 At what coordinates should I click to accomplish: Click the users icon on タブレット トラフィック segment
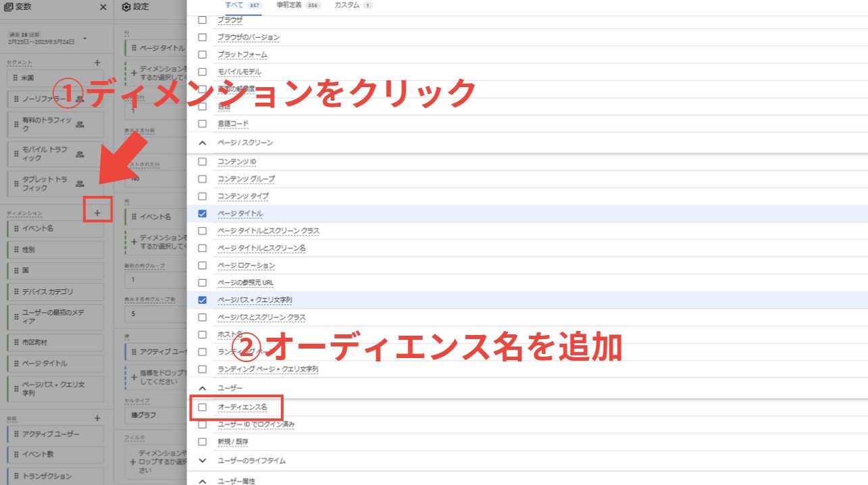(x=80, y=184)
